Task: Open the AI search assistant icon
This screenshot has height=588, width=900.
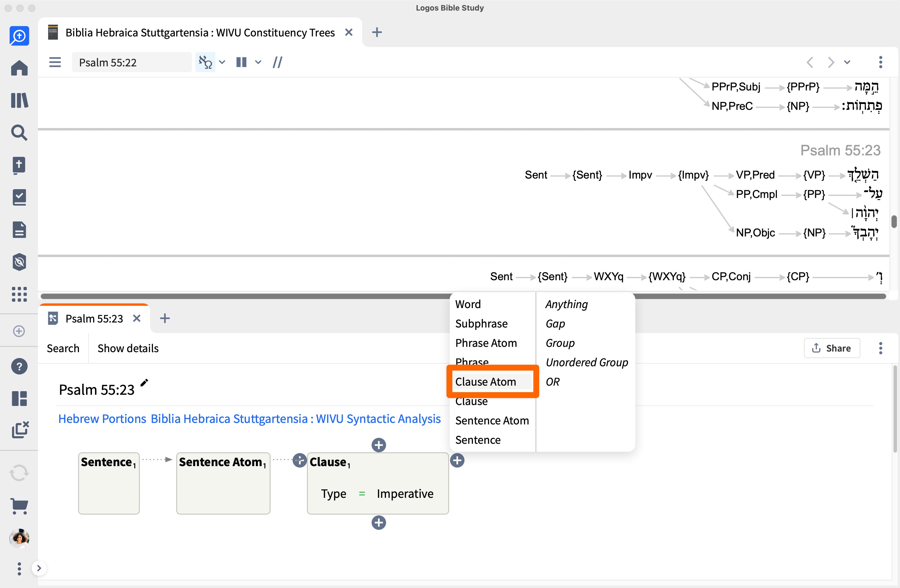Action: pos(19,36)
